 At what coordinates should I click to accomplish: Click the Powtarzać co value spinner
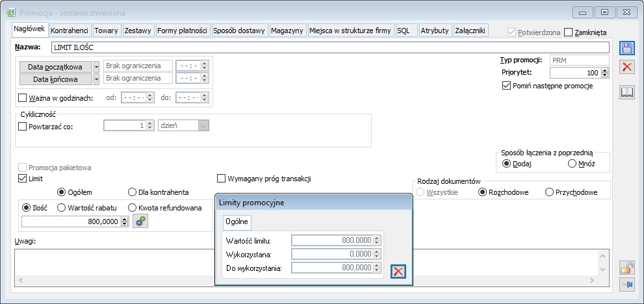pos(150,126)
